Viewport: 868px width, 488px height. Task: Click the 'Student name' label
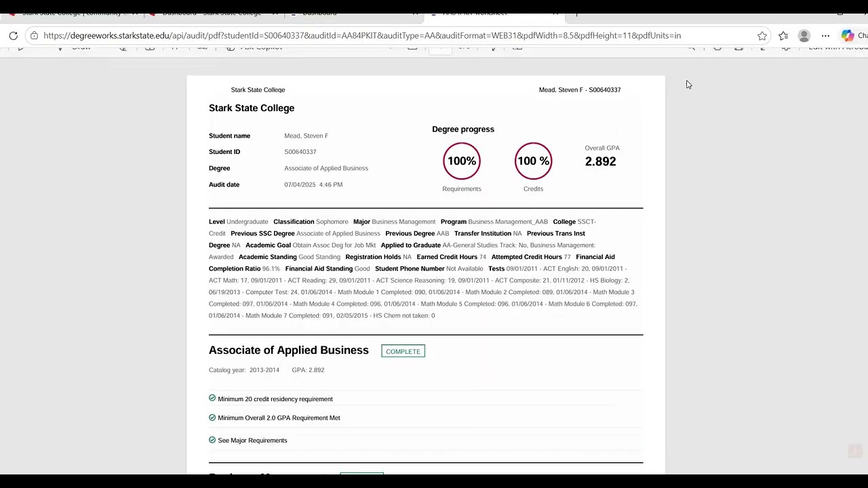point(229,136)
